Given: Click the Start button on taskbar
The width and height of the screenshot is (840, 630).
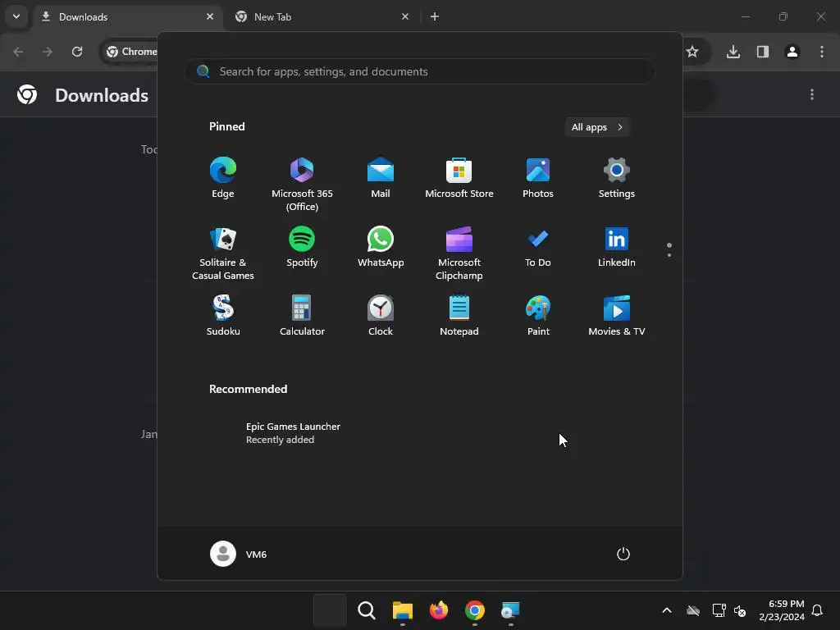Looking at the screenshot, I should 330,609.
